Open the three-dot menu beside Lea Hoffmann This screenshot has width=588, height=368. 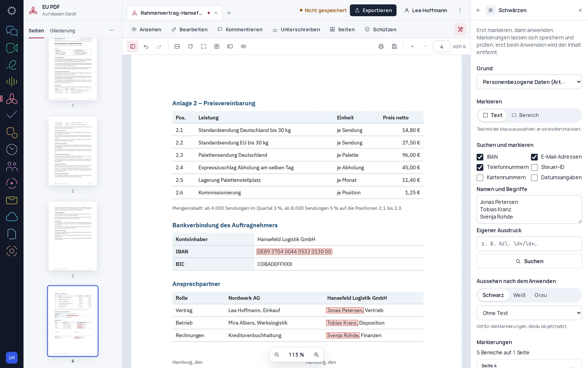click(460, 10)
